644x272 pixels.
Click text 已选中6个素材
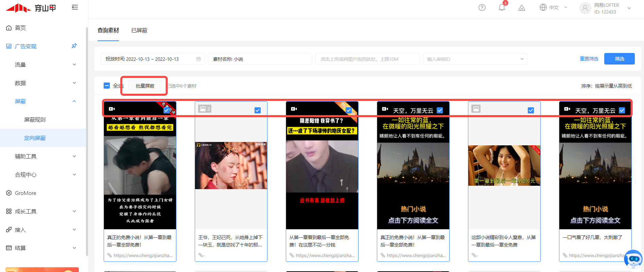point(182,86)
